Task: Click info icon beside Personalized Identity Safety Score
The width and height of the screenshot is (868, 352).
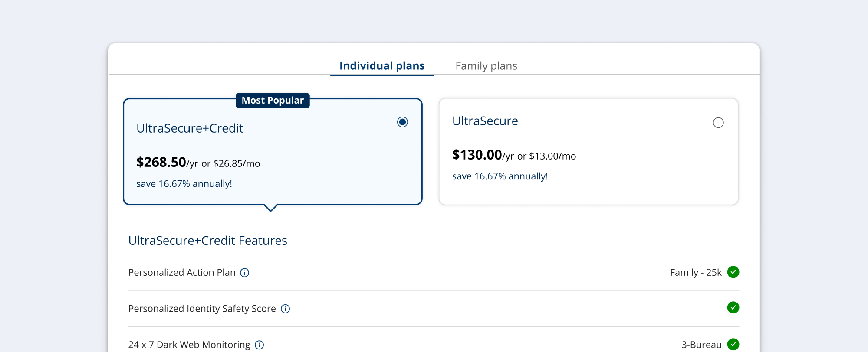Action: pyautogui.click(x=285, y=309)
